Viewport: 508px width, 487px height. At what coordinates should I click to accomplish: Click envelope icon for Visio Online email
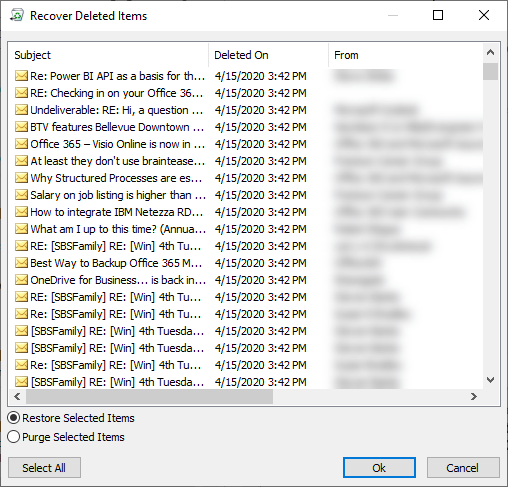(21, 144)
